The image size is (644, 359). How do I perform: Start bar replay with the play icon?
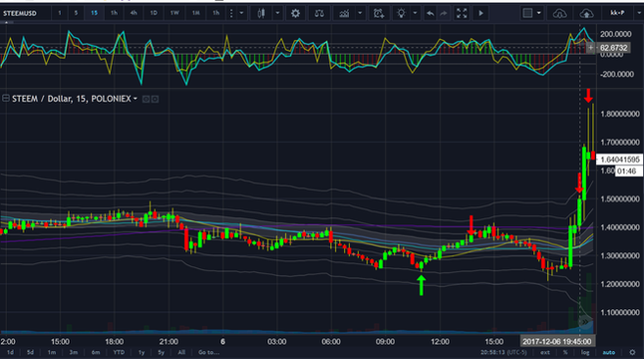tap(481, 13)
